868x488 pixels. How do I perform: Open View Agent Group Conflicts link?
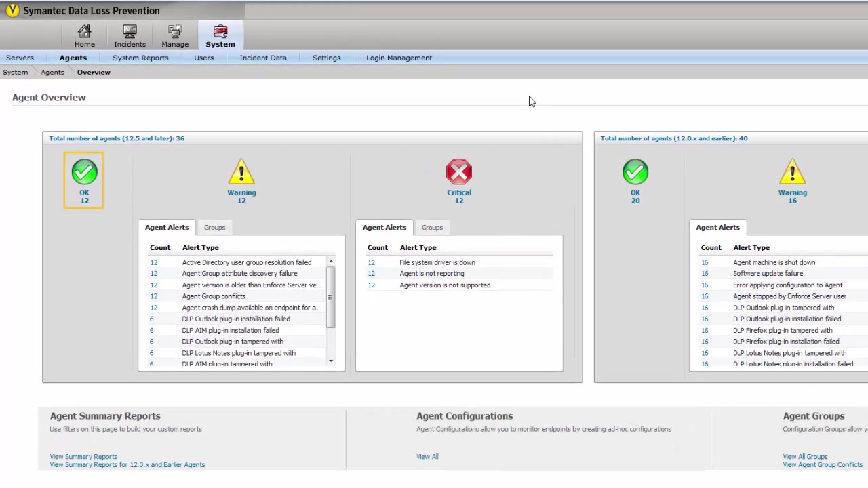(x=823, y=465)
